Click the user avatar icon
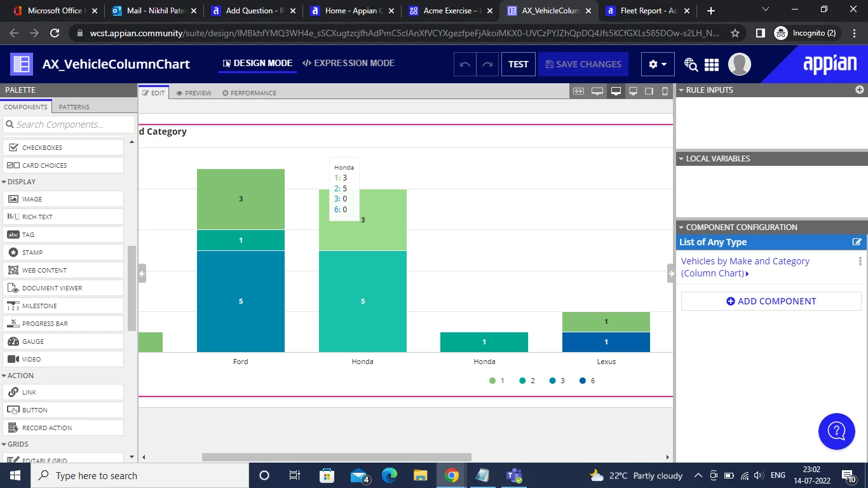Screen dimensions: 868x488 point(740,64)
